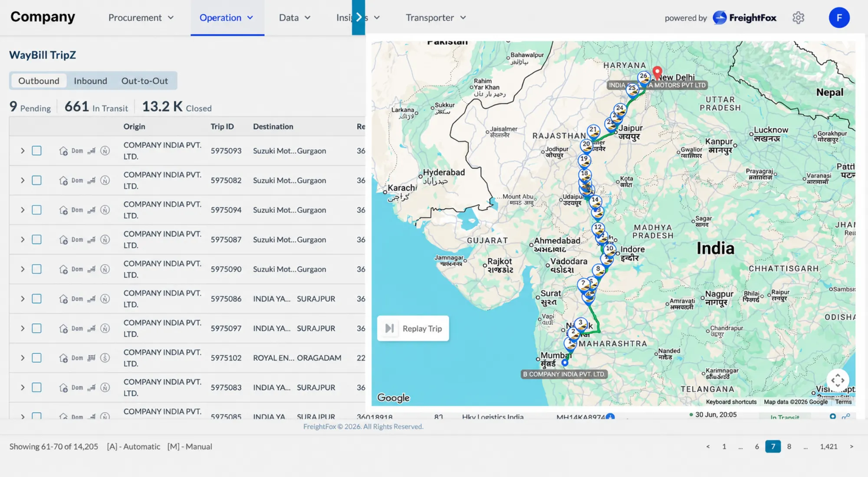Image resolution: width=868 pixels, height=477 pixels.
Task: Go to the next page arrow
Action: tap(852, 447)
